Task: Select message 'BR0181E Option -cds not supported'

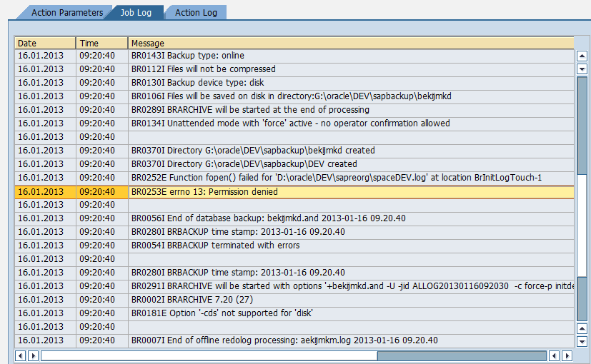Action: (351, 313)
